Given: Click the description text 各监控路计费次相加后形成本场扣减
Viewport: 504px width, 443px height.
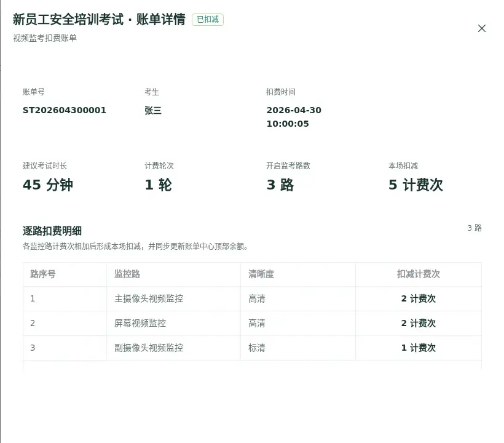Looking at the screenshot, I should pyautogui.click(x=82, y=247).
